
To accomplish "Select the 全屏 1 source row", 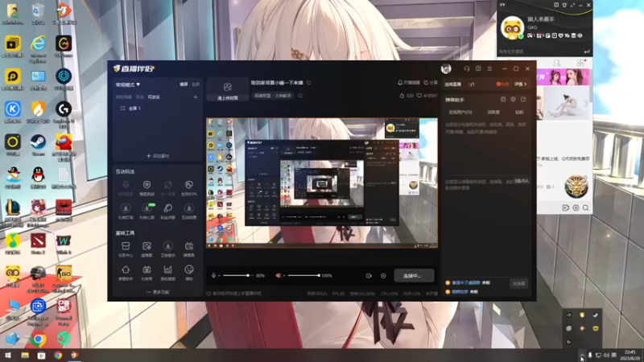I will [x=157, y=109].
